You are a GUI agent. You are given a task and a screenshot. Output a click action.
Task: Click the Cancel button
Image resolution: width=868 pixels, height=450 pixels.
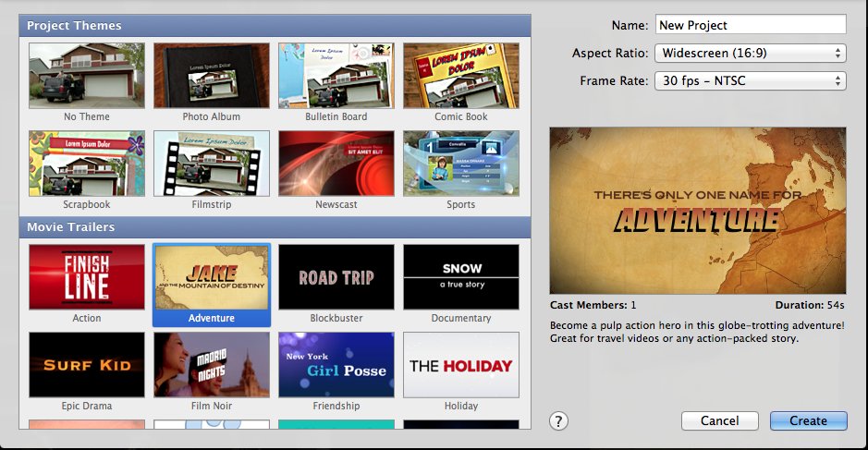point(720,420)
